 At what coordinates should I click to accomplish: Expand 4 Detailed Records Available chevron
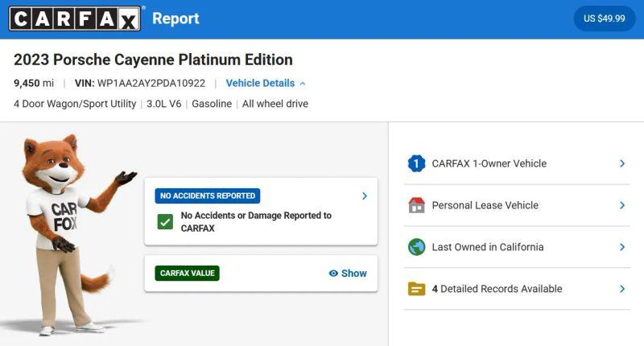(621, 289)
